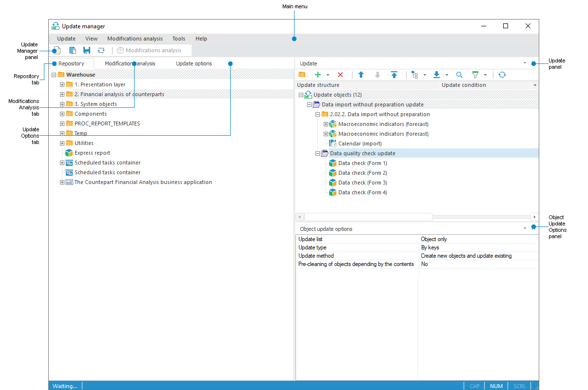Image resolution: width=588 pixels, height=390 pixels.
Task: Select 'Data check (Form 3)' in update tree
Action: tap(362, 183)
